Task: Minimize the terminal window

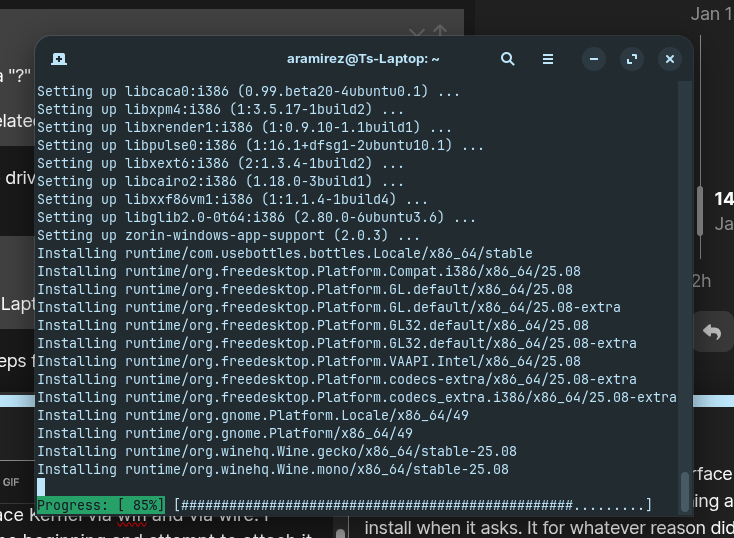Action: coord(594,59)
